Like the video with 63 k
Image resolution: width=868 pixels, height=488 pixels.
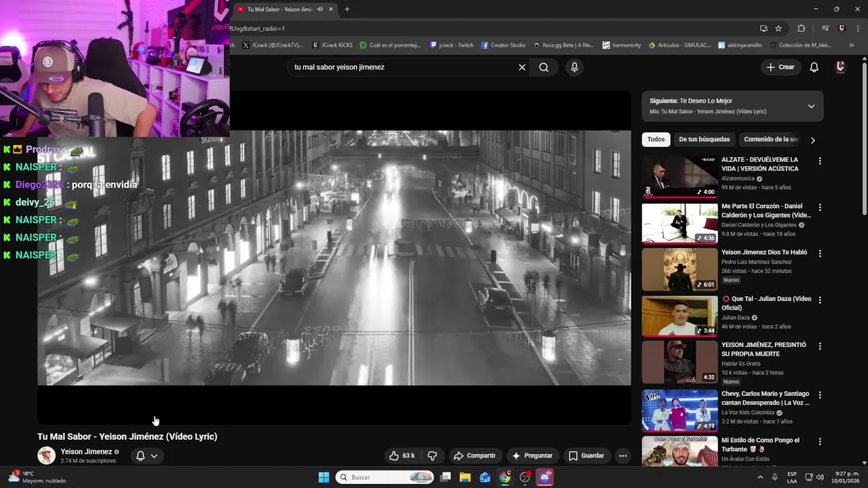[x=401, y=455]
